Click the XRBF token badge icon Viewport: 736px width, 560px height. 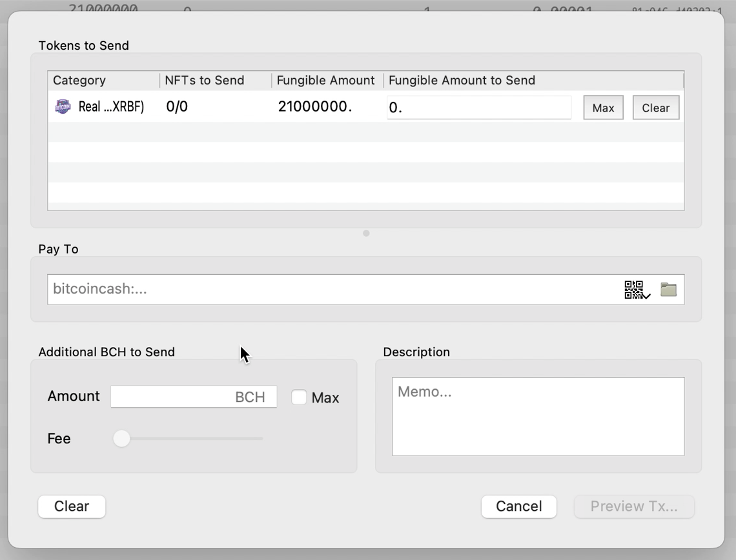pos(63,106)
